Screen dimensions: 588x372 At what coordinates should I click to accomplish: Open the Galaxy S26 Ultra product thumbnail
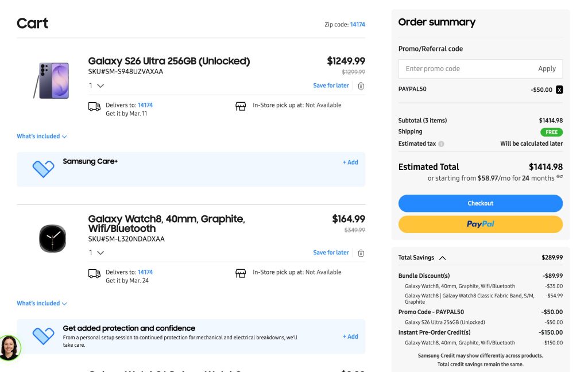click(x=52, y=80)
